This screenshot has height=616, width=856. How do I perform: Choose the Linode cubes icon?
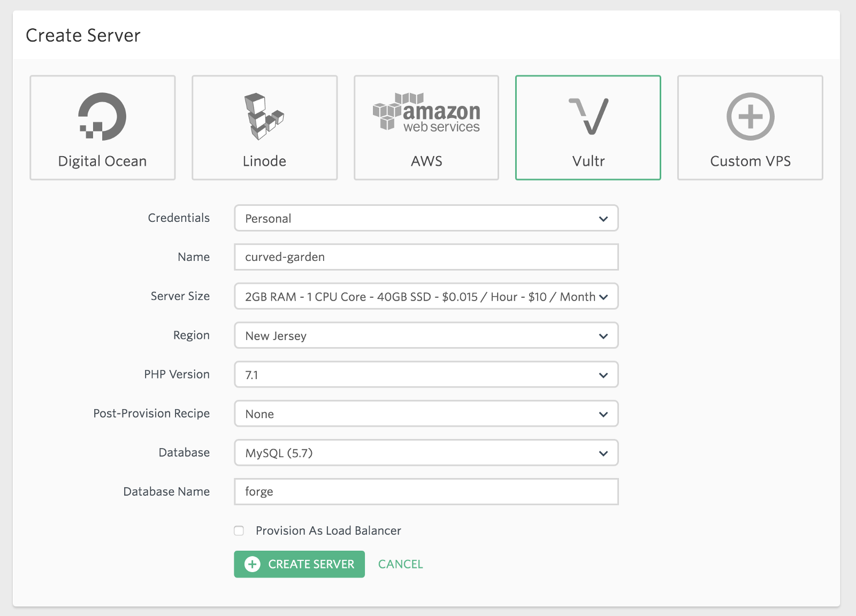click(264, 116)
